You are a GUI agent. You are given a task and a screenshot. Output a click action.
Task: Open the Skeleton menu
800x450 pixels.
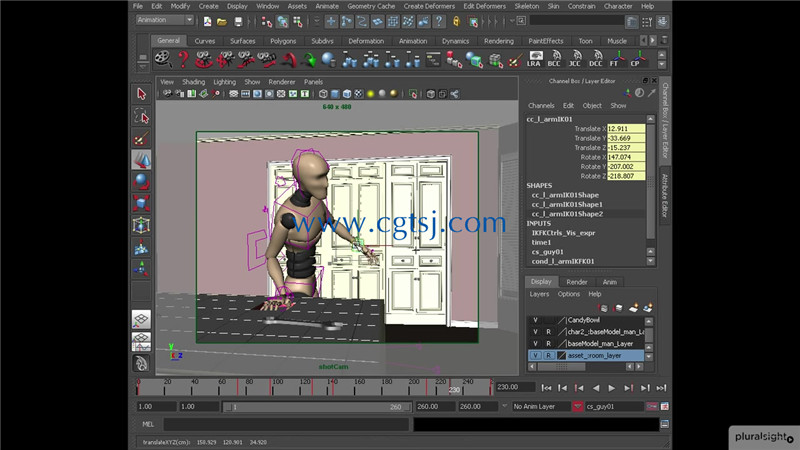pyautogui.click(x=527, y=6)
